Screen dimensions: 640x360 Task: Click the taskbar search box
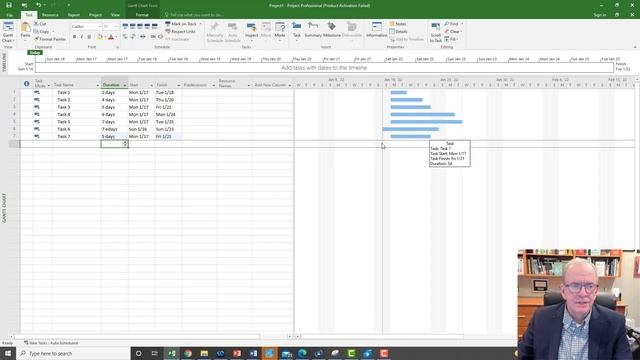pyautogui.click(x=73, y=353)
